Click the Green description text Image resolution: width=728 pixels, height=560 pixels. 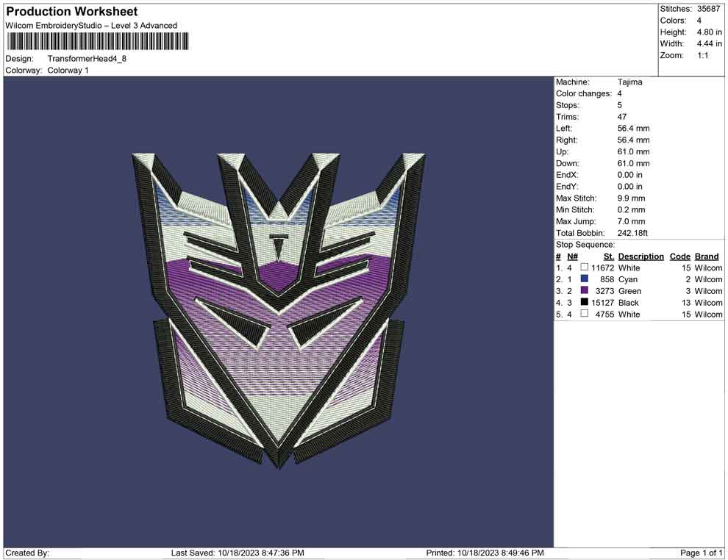point(629,291)
